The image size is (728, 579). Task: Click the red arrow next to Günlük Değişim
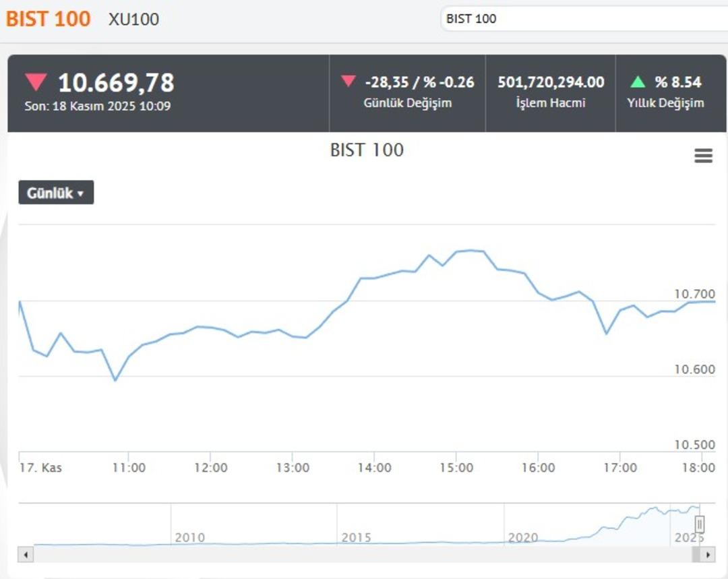point(348,82)
